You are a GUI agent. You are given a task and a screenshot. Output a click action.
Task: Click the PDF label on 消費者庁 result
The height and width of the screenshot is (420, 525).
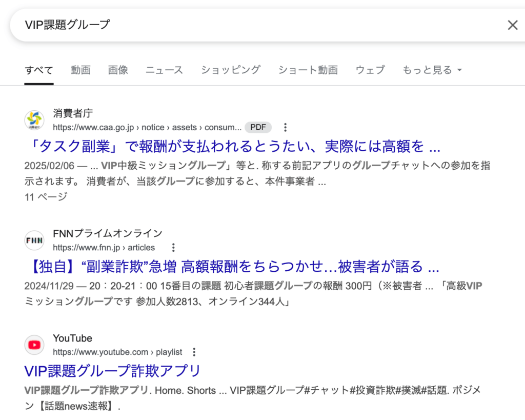pyautogui.click(x=258, y=127)
